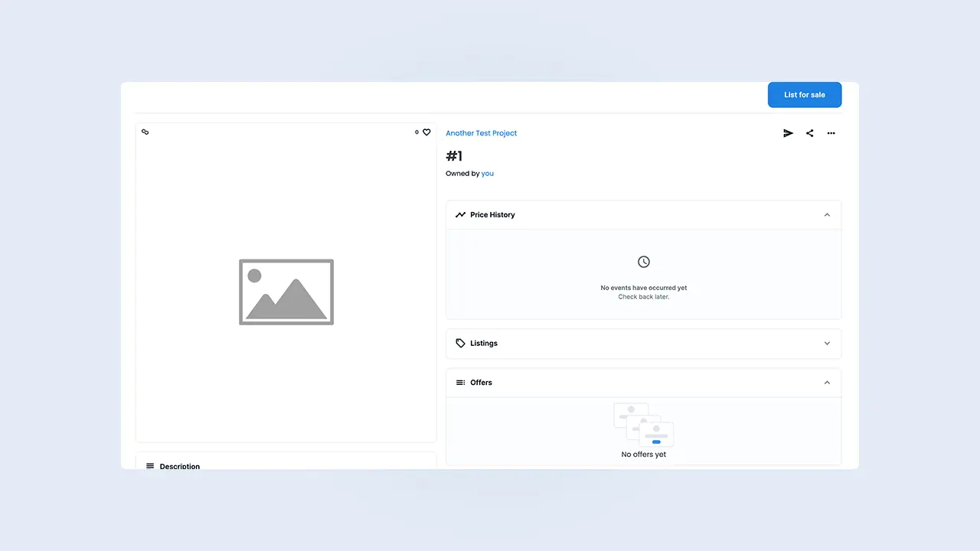Expand the Listings section chevron
Image resolution: width=980 pixels, height=551 pixels.
point(827,344)
